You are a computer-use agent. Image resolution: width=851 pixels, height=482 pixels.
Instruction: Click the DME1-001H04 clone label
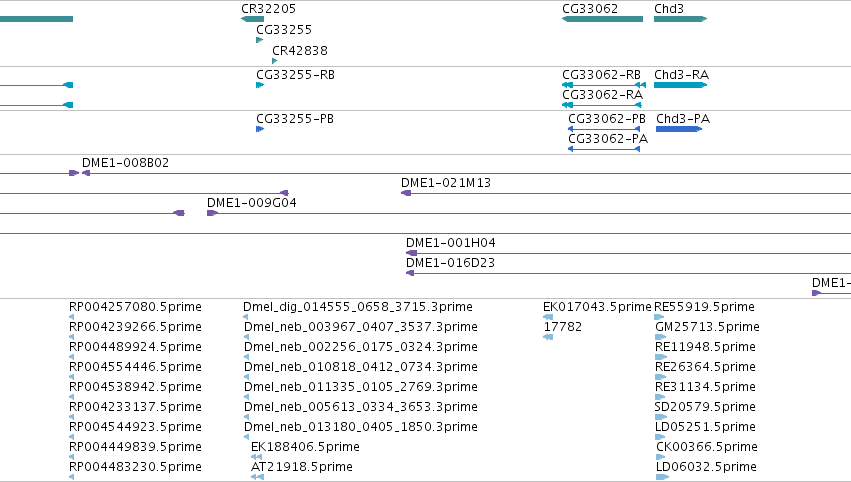[x=450, y=243]
